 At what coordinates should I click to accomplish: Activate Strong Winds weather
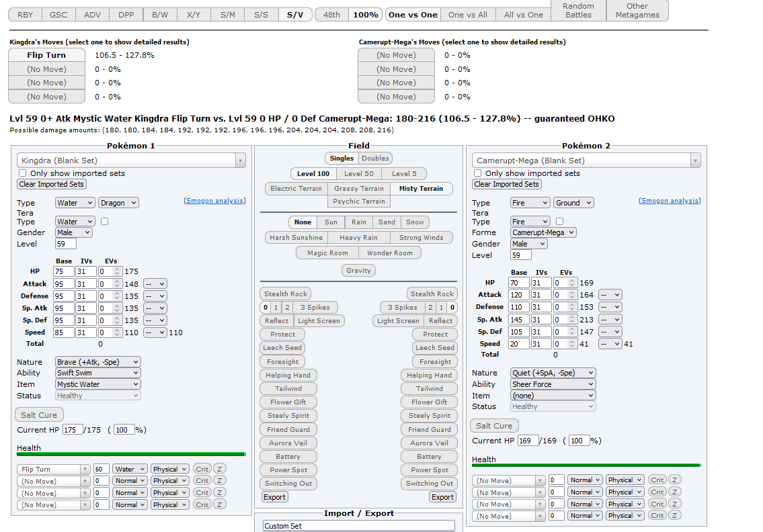pos(421,237)
